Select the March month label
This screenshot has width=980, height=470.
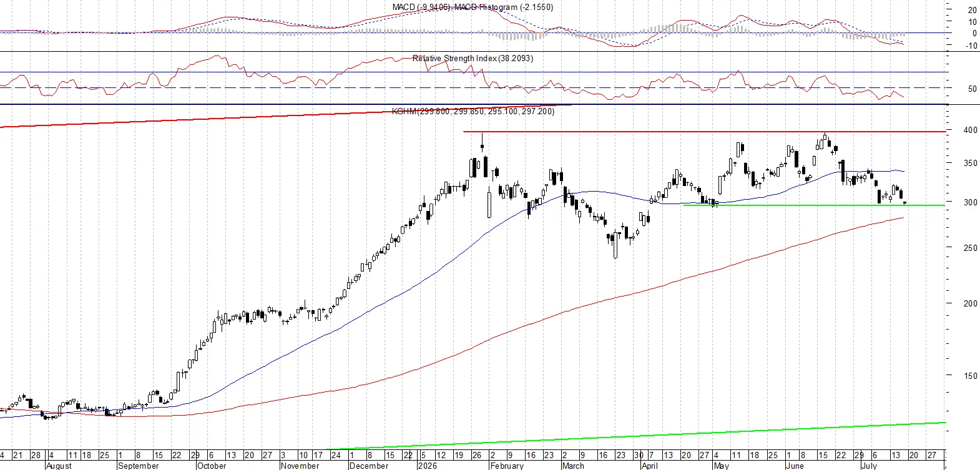573,466
